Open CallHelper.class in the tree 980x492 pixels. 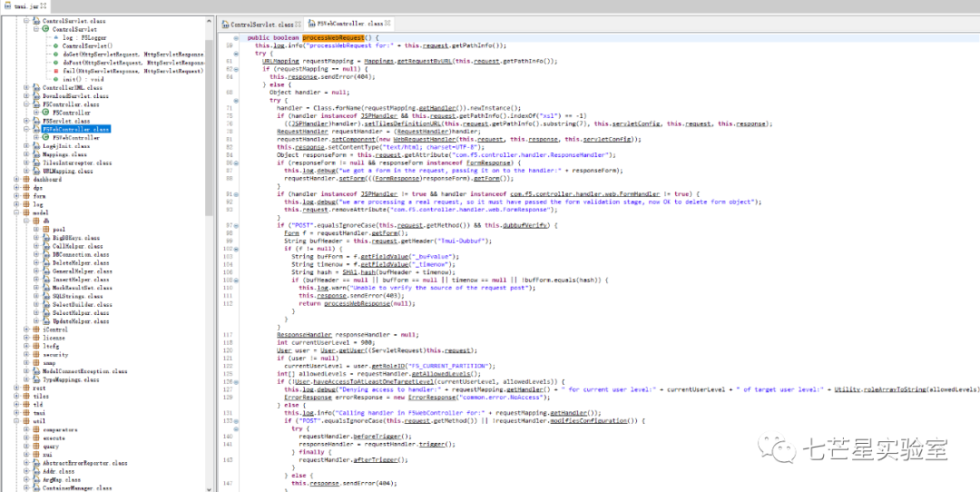(77, 246)
